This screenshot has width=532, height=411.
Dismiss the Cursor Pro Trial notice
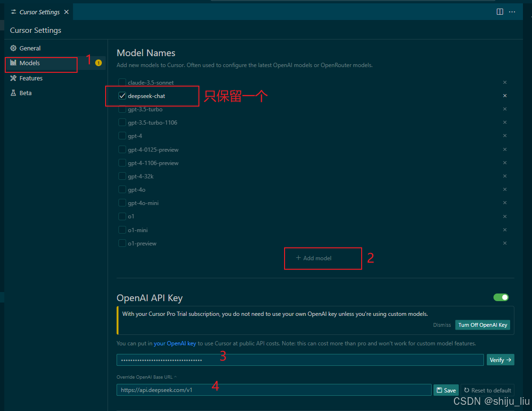[442, 325]
